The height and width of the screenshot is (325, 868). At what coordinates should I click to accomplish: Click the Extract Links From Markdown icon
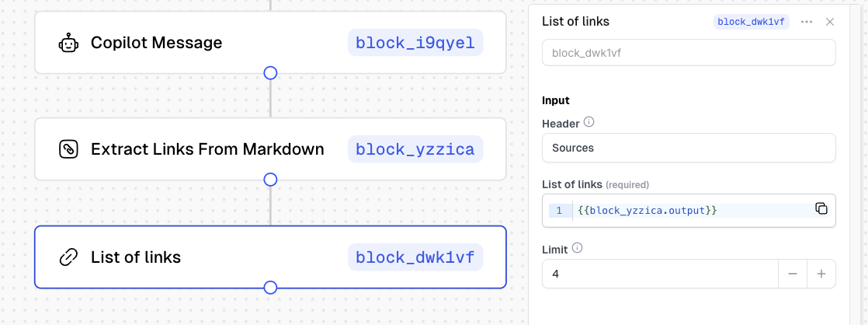[69, 149]
